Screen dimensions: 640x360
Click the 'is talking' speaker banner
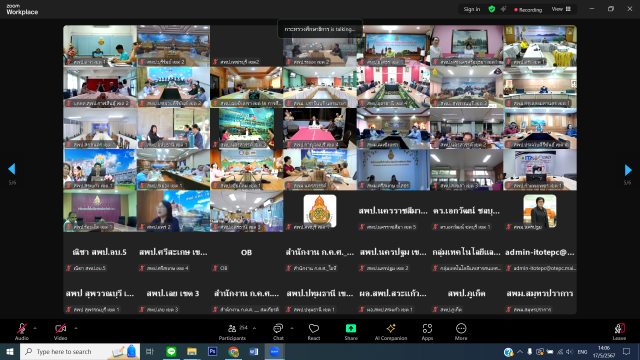click(320, 29)
